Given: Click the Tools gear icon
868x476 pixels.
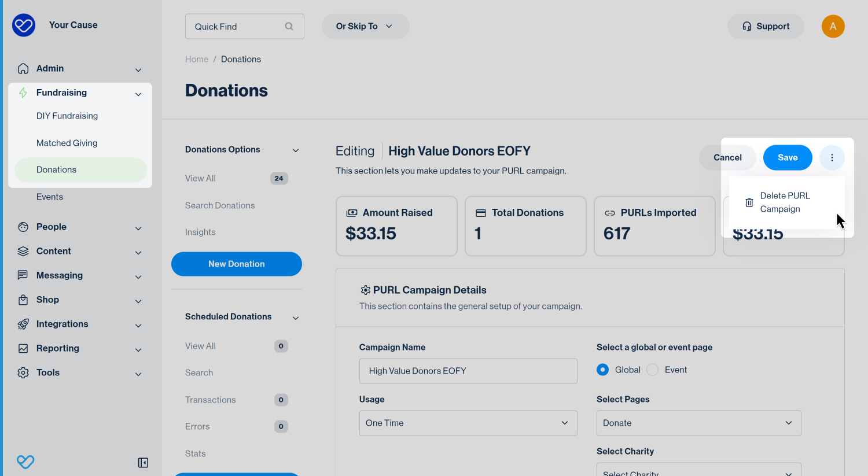Looking at the screenshot, I should click(x=23, y=373).
